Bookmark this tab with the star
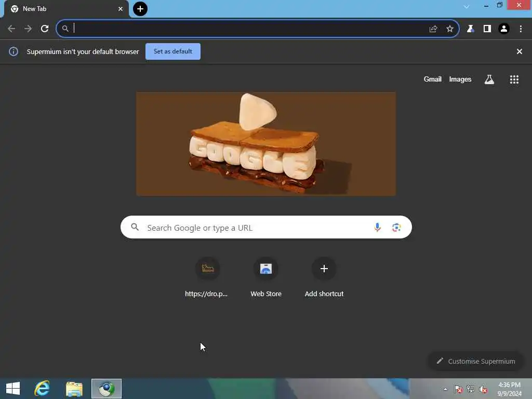 (450, 29)
